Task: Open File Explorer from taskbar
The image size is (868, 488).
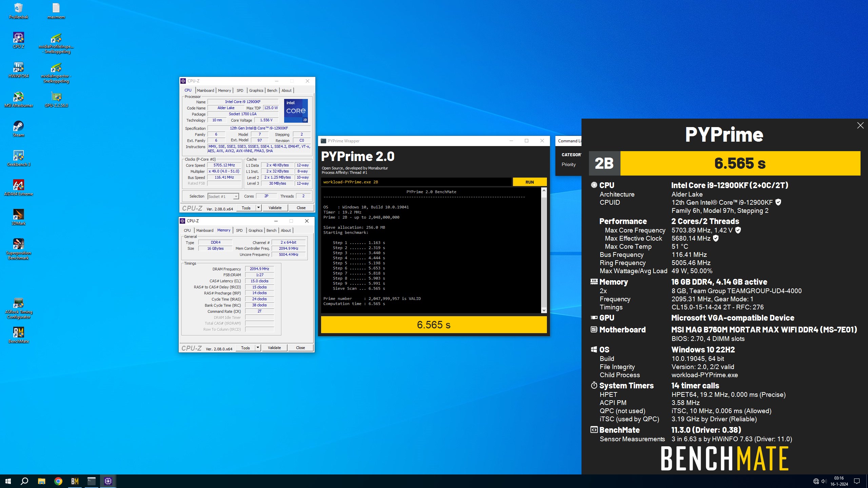Action: [x=41, y=481]
